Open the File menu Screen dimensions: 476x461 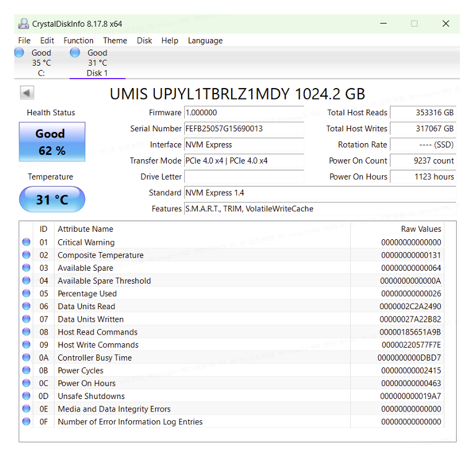(x=24, y=40)
